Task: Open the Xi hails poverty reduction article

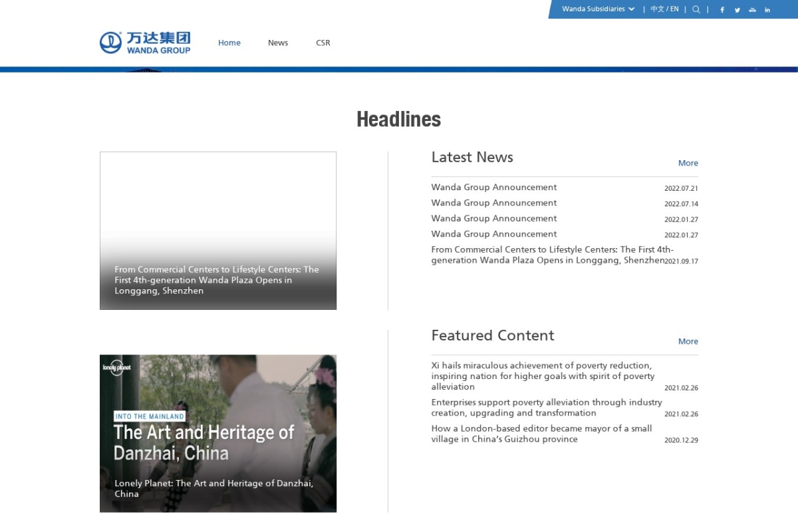Action: click(x=543, y=376)
